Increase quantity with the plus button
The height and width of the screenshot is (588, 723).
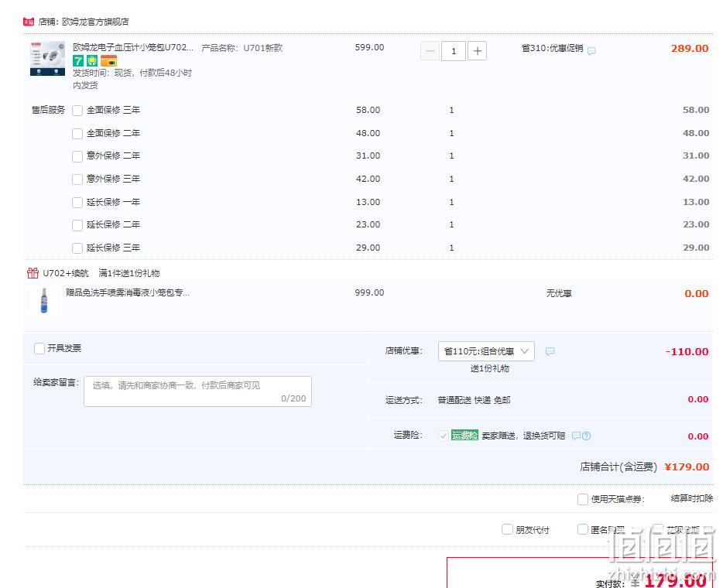[478, 51]
